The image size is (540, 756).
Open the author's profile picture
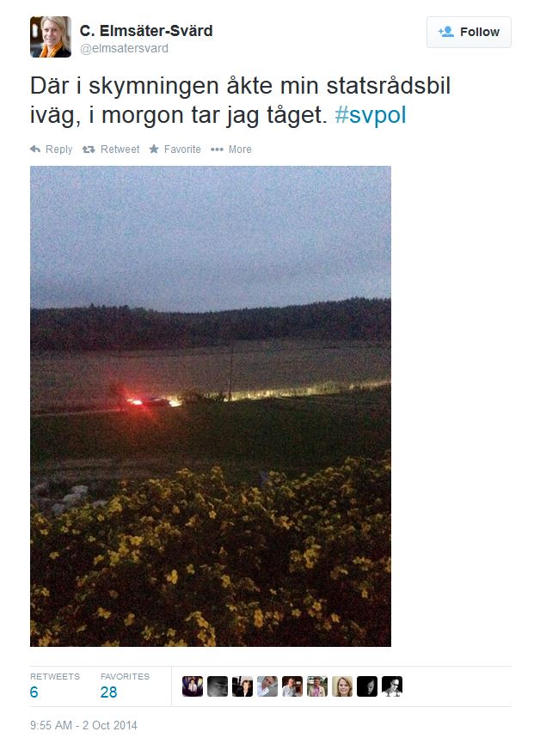click(51, 37)
